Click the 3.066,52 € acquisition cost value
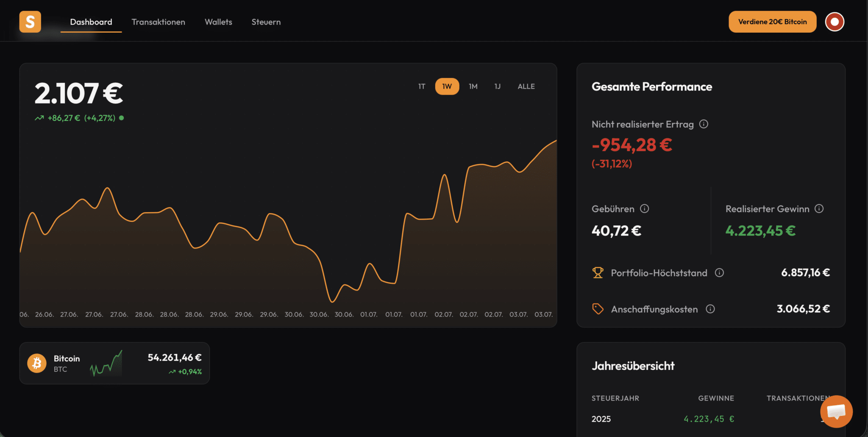The width and height of the screenshot is (868, 437). [803, 309]
